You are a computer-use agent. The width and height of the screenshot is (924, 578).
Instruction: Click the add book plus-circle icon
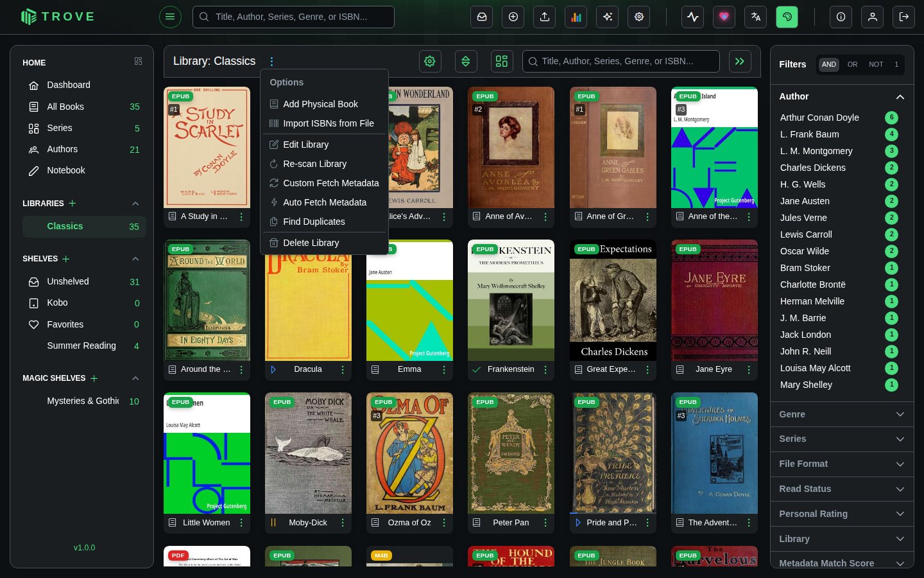[513, 17]
